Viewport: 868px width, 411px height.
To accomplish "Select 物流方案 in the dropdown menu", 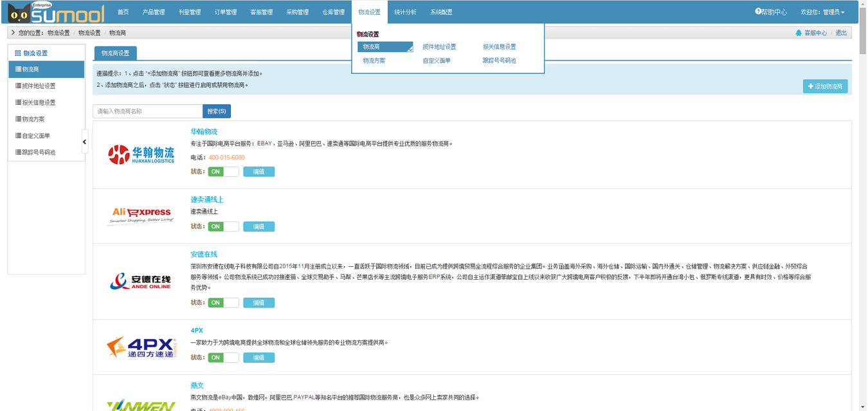I will (374, 60).
